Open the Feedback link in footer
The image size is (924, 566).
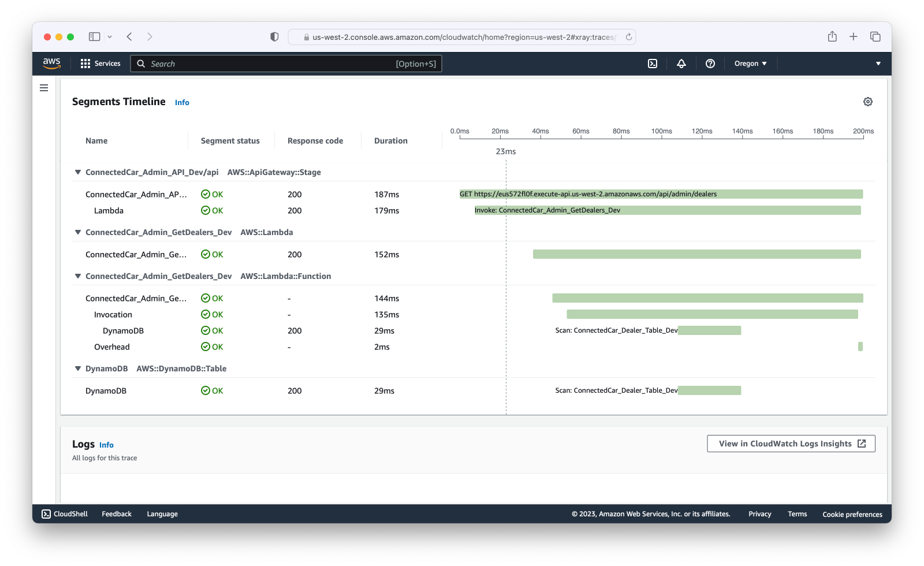[x=117, y=514]
